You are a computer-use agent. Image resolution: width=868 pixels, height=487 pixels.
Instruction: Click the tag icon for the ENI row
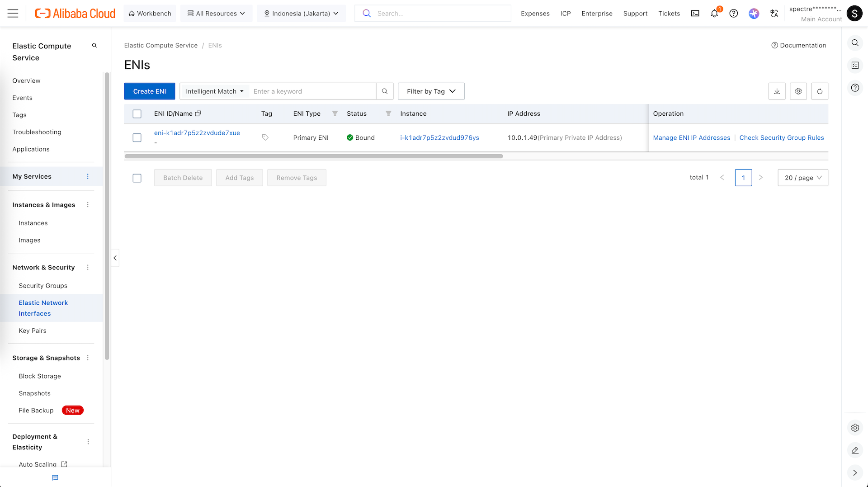click(x=265, y=137)
